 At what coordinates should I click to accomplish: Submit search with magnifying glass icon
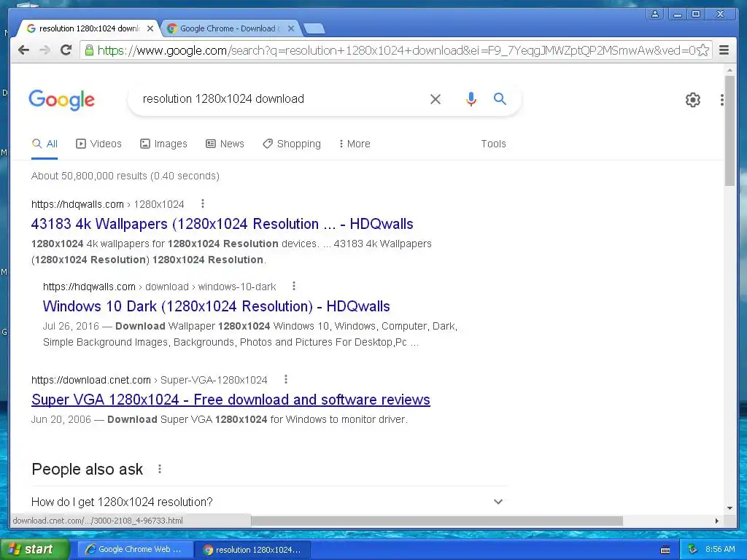pyautogui.click(x=500, y=98)
